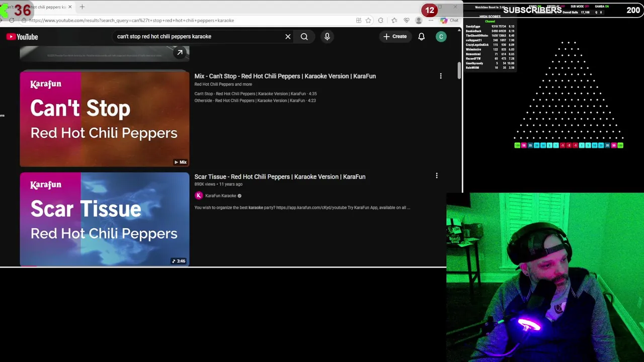Run search with the magnifier button
The width and height of the screenshot is (644, 362).
click(x=304, y=37)
